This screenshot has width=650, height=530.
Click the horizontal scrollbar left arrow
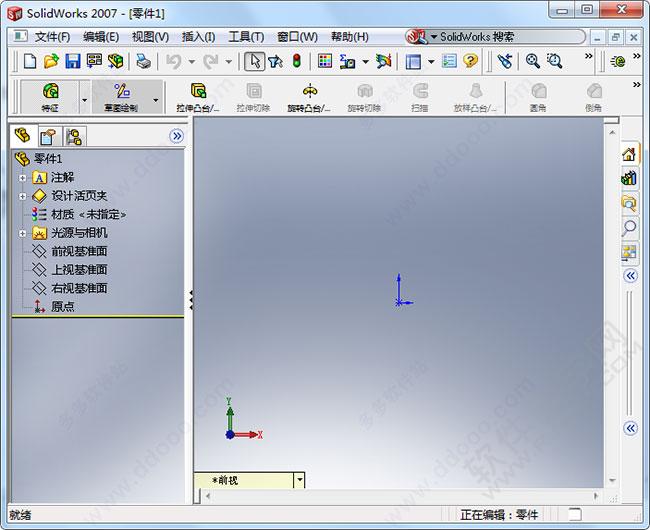[208, 496]
